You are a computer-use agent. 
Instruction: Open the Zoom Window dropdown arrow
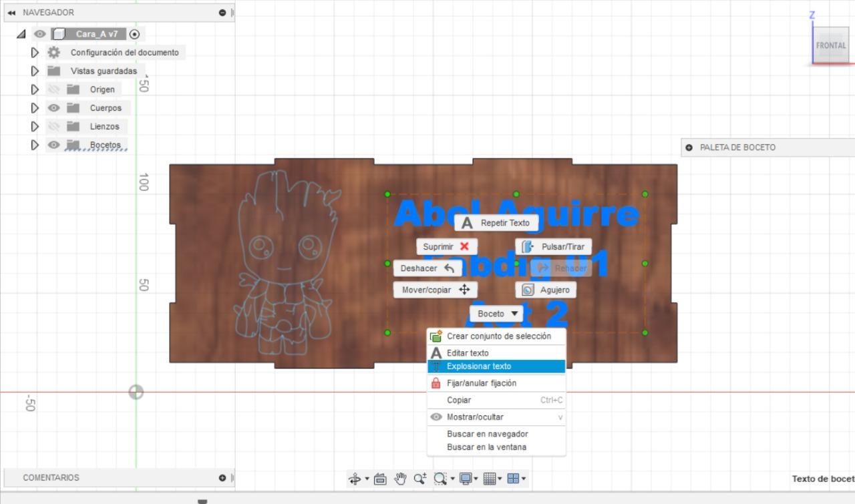point(452,479)
